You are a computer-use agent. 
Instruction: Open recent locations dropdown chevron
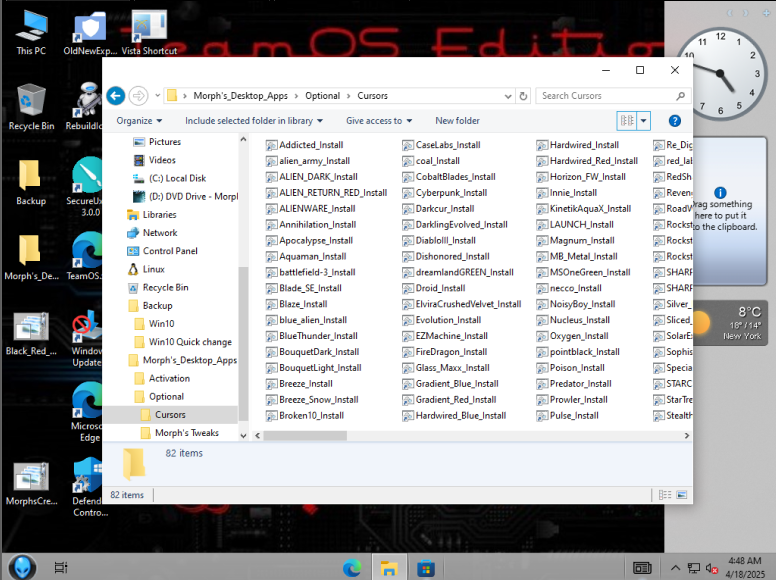click(157, 96)
